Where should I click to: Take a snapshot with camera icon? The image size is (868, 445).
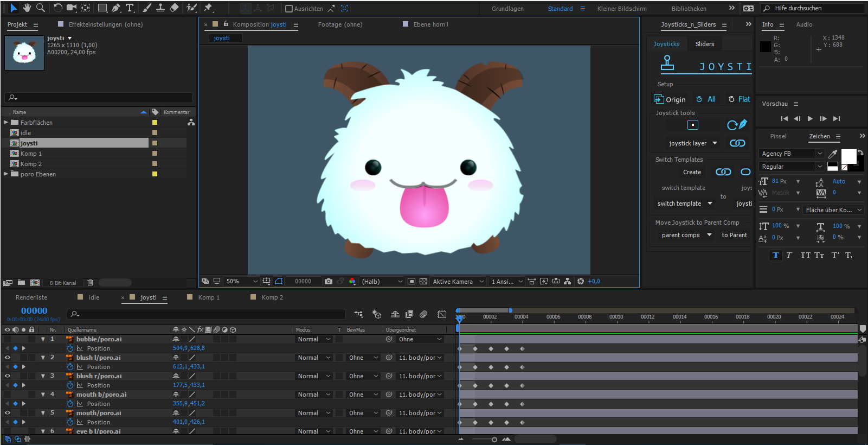click(x=328, y=281)
